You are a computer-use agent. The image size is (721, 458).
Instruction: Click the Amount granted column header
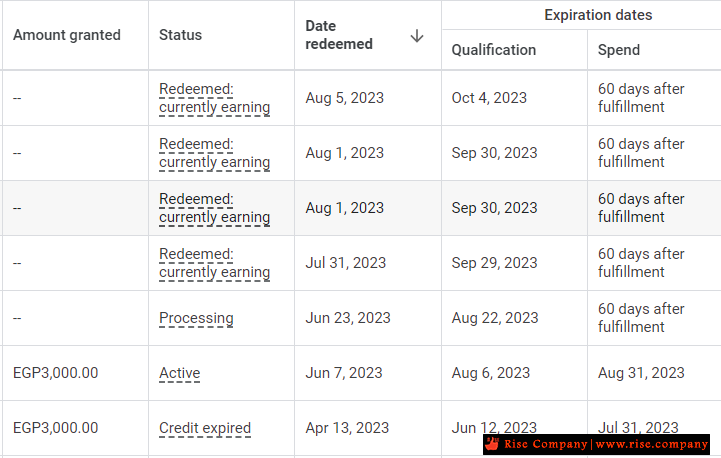click(x=67, y=35)
